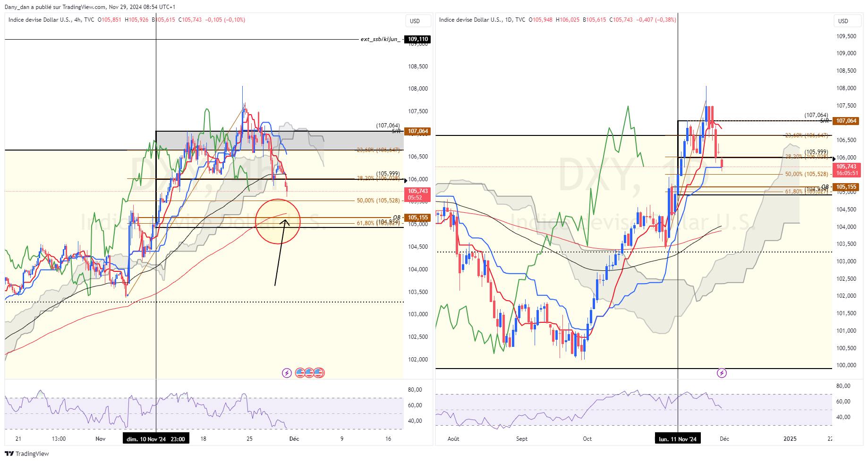Click the 'Déc' label on the 1D time axis
Screen dimensions: 868x462
[x=724, y=439]
